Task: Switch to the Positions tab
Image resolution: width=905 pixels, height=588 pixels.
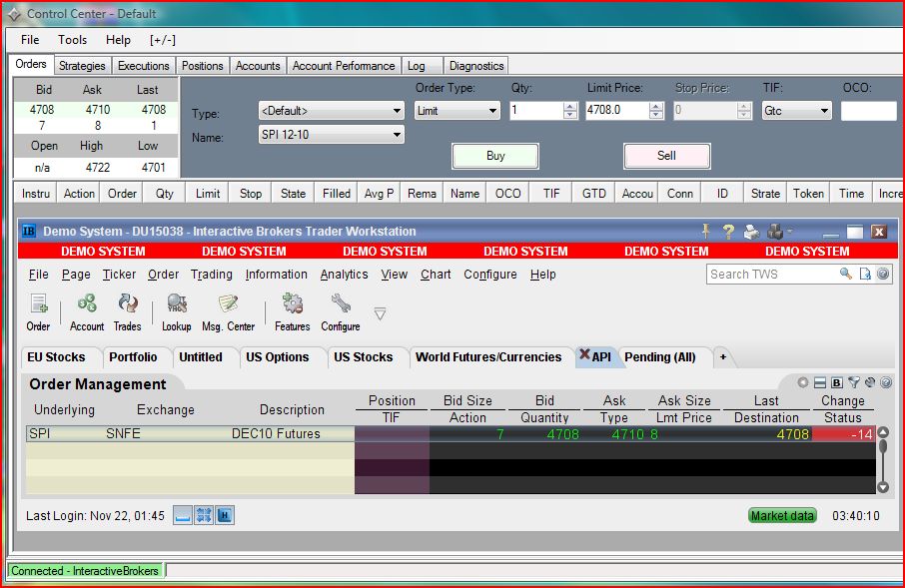Action: [x=202, y=66]
